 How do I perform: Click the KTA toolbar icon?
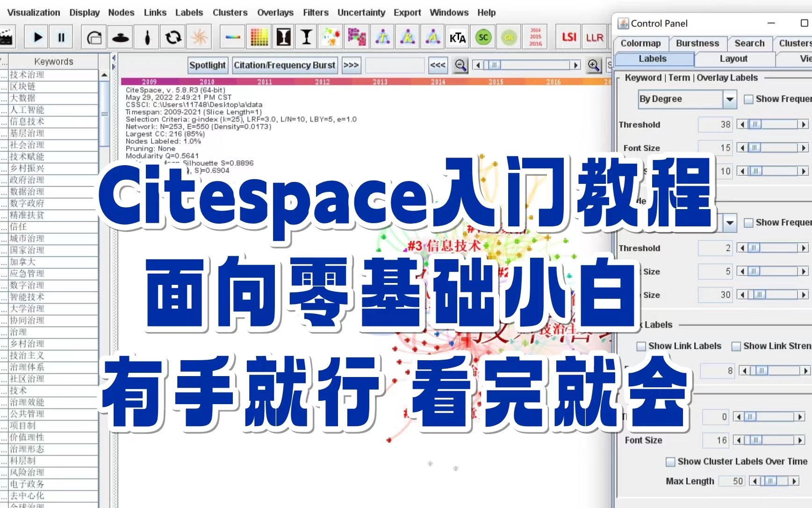[458, 37]
